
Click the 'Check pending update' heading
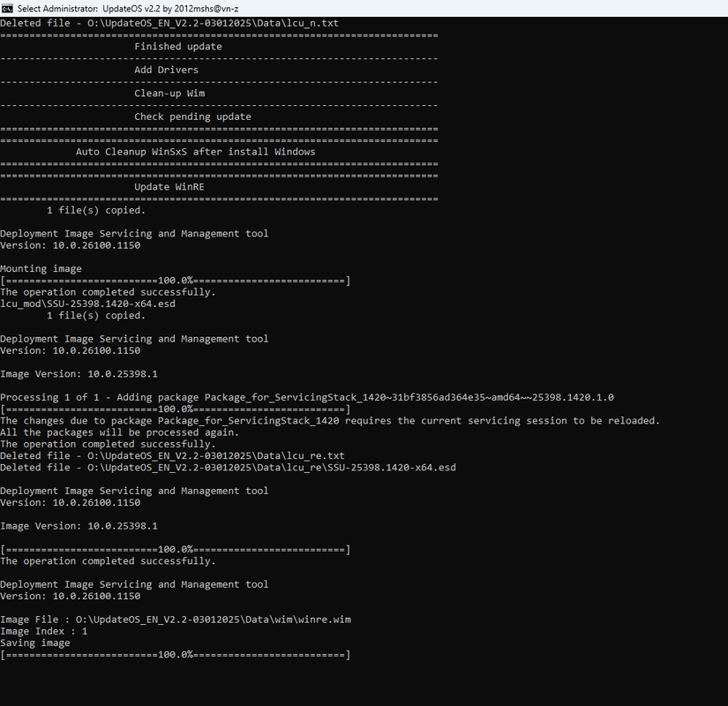(x=192, y=116)
